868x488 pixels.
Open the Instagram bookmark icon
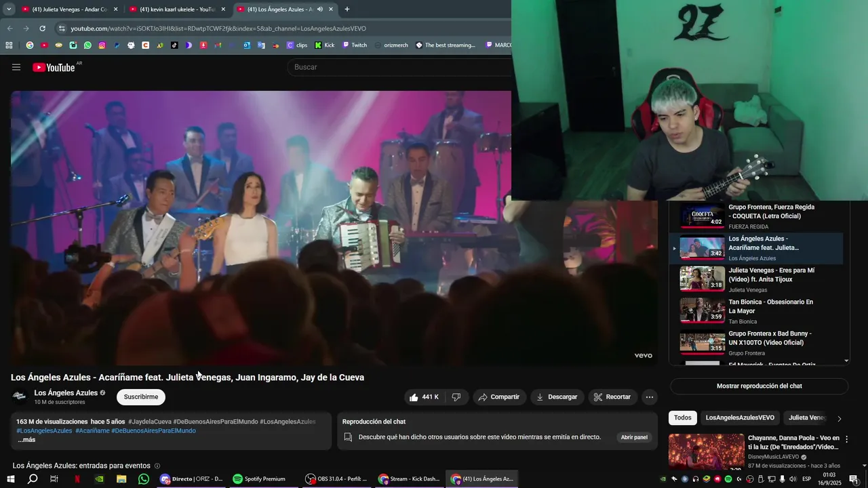pyautogui.click(x=102, y=45)
